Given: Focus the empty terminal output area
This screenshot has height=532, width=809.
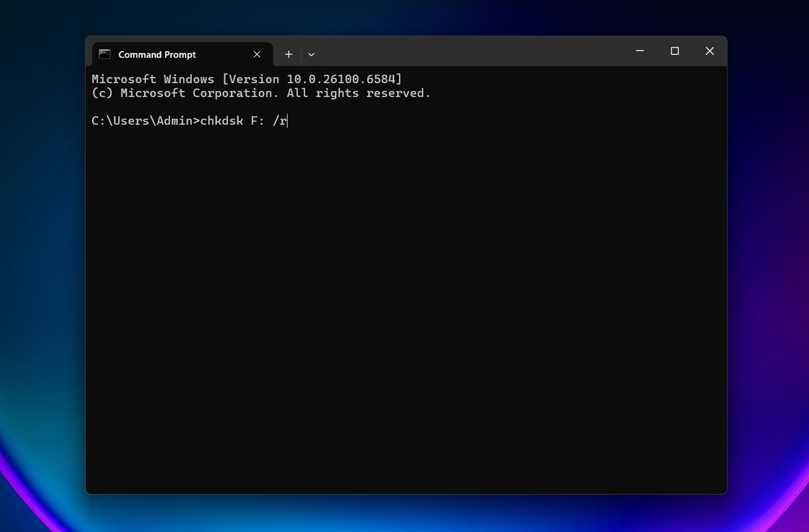Looking at the screenshot, I should coord(406,304).
